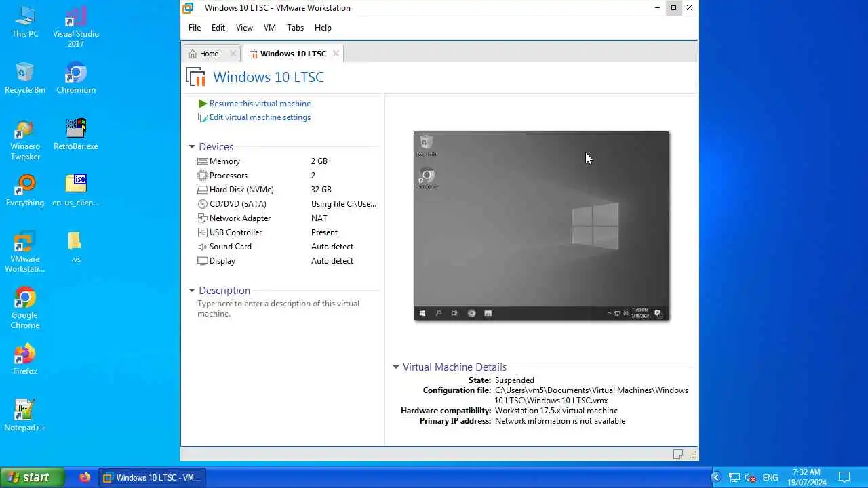Screen dimensions: 868x488
Task: Click the edit settings wrench icon
Action: (202, 117)
